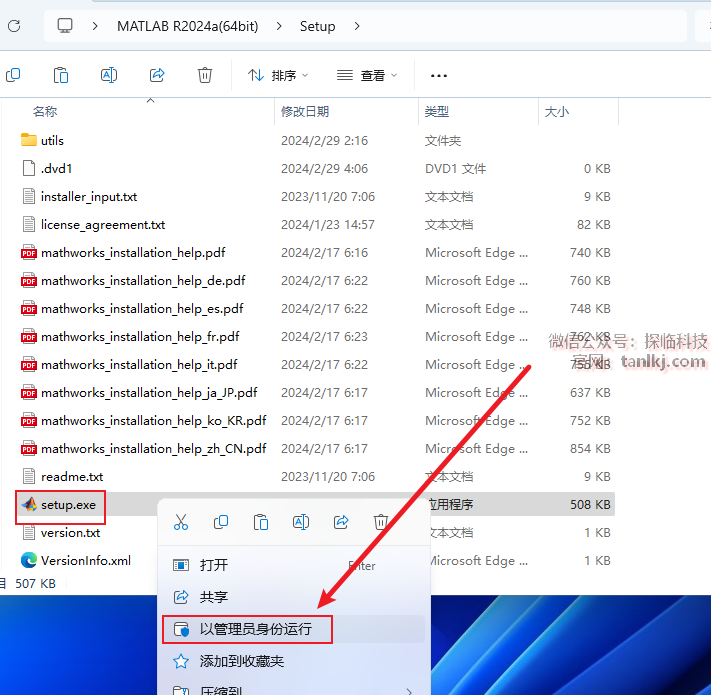Click the DVD1 文件 type cell
Image resolution: width=711 pixels, height=695 pixels.
455,169
